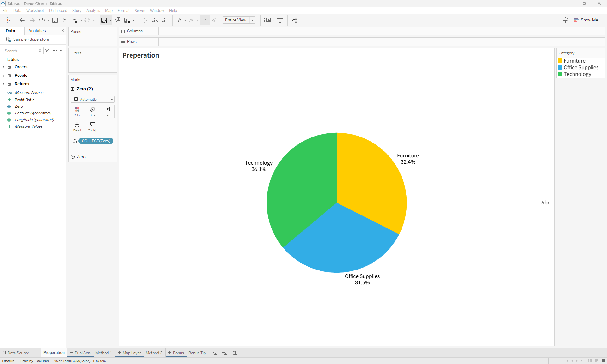Click the Color marks card button

77,112
